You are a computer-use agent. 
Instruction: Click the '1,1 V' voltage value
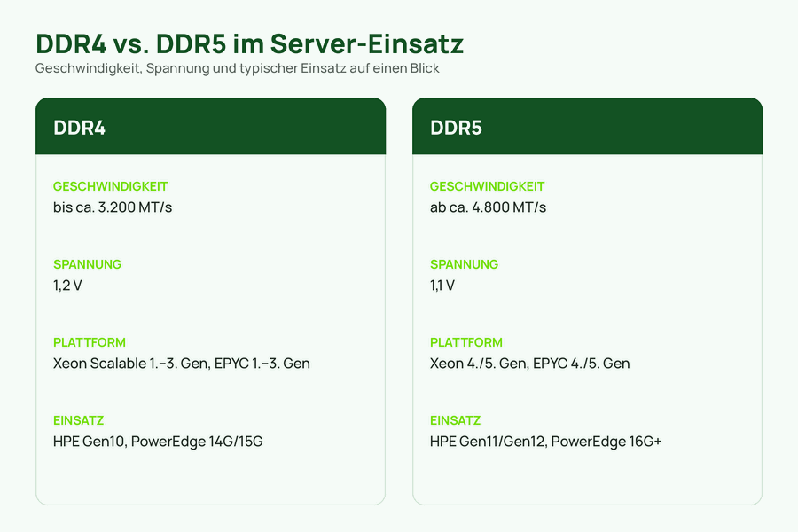point(442,286)
